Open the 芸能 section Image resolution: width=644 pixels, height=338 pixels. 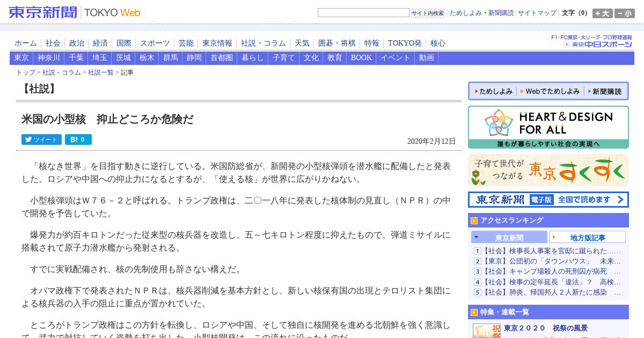click(186, 43)
